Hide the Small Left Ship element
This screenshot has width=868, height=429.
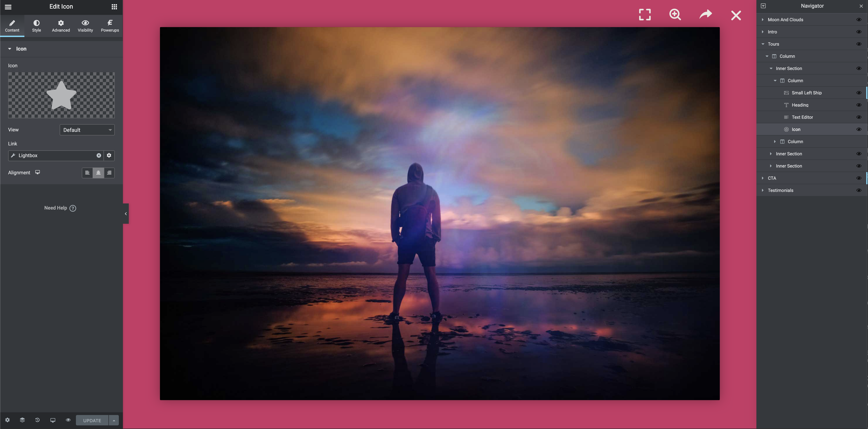859,93
